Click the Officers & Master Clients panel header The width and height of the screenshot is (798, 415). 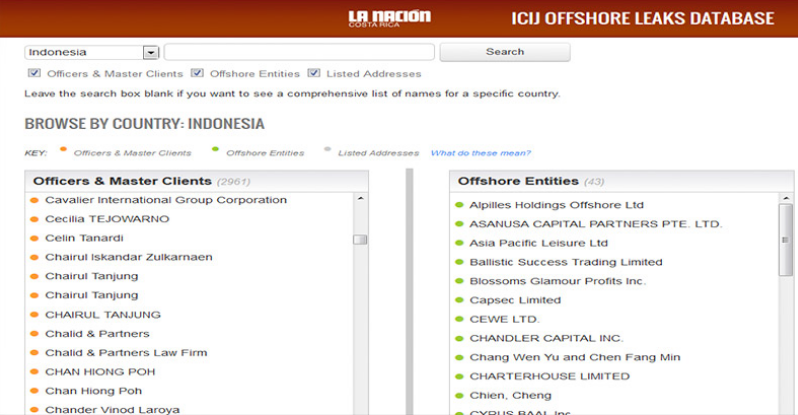[196, 181]
